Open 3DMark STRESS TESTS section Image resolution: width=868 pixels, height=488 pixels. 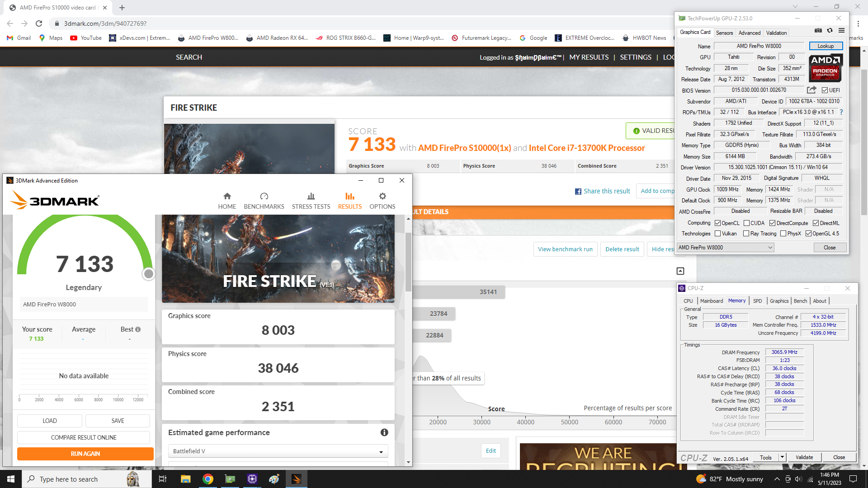pyautogui.click(x=311, y=201)
